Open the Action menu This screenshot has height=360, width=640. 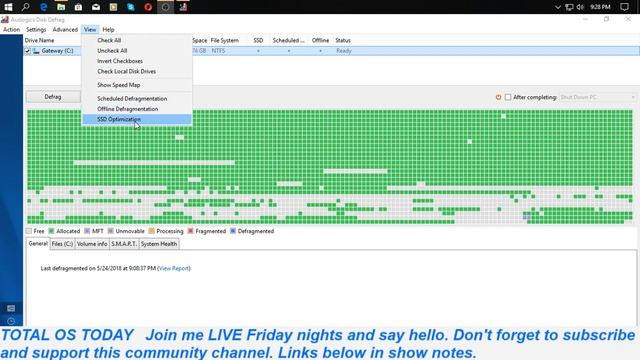[11, 30]
